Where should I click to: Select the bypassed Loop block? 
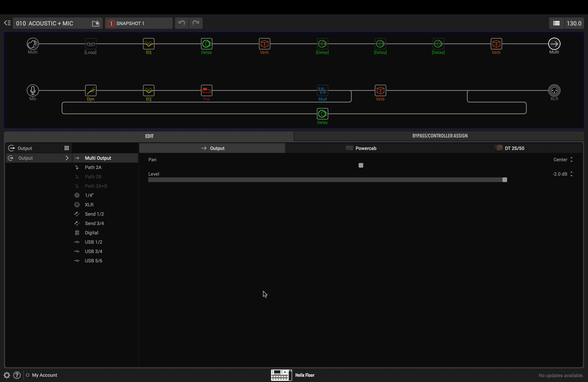click(91, 44)
